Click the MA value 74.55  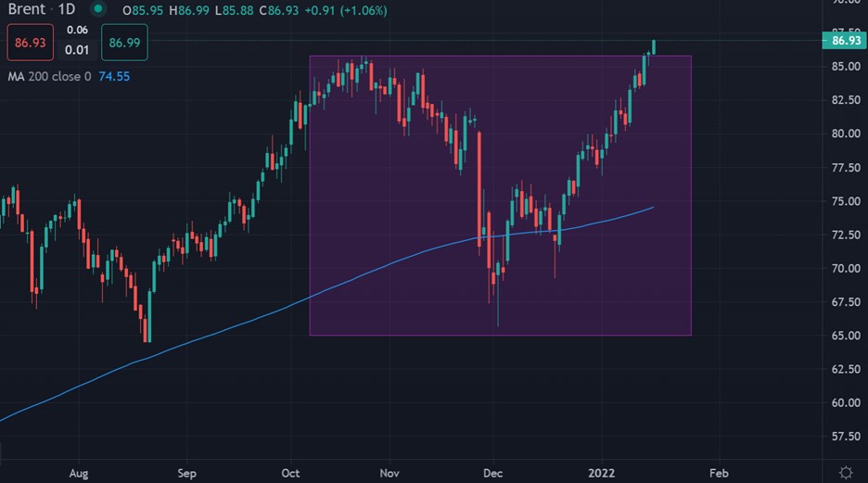click(114, 76)
